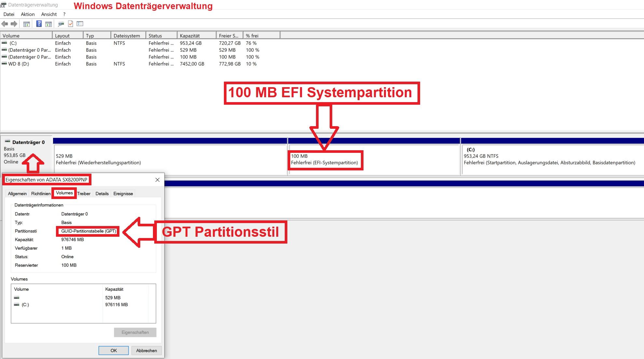Click the checklist settings toolbar icon

pyautogui.click(x=80, y=24)
